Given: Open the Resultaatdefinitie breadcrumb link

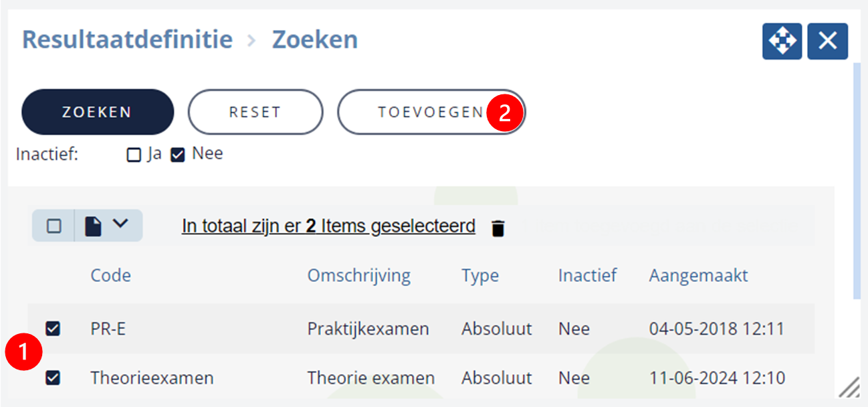Looking at the screenshot, I should coord(127,39).
